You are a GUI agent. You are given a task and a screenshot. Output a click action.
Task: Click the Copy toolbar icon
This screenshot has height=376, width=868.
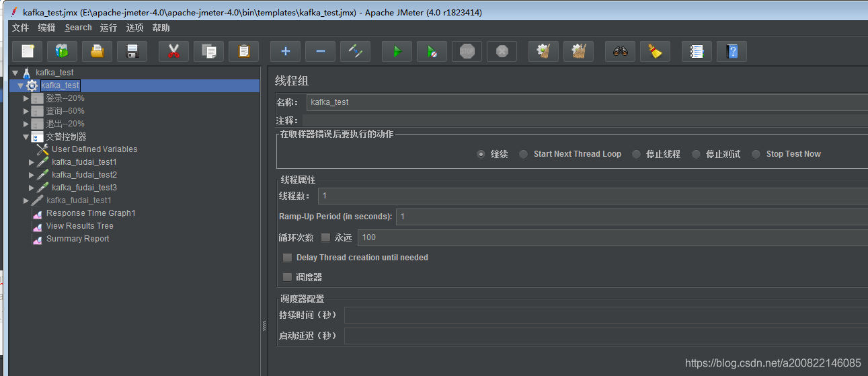coord(209,51)
